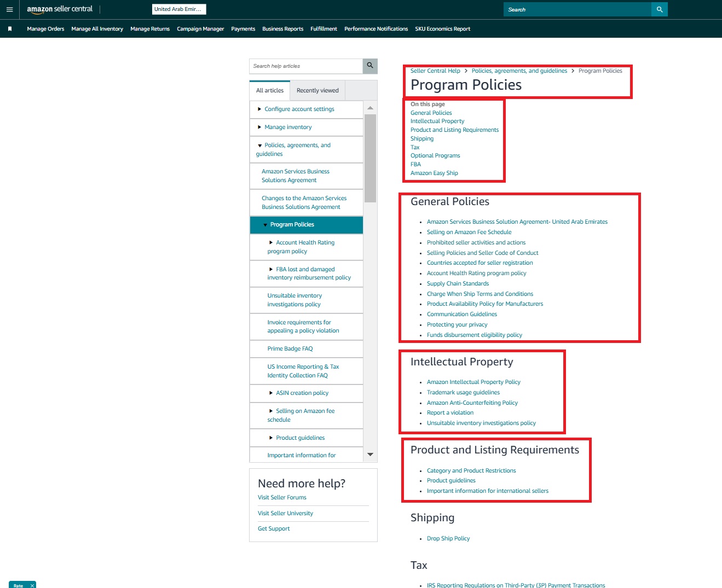The height and width of the screenshot is (588, 722).
Task: Click the top header search magnifier button
Action: click(660, 9)
